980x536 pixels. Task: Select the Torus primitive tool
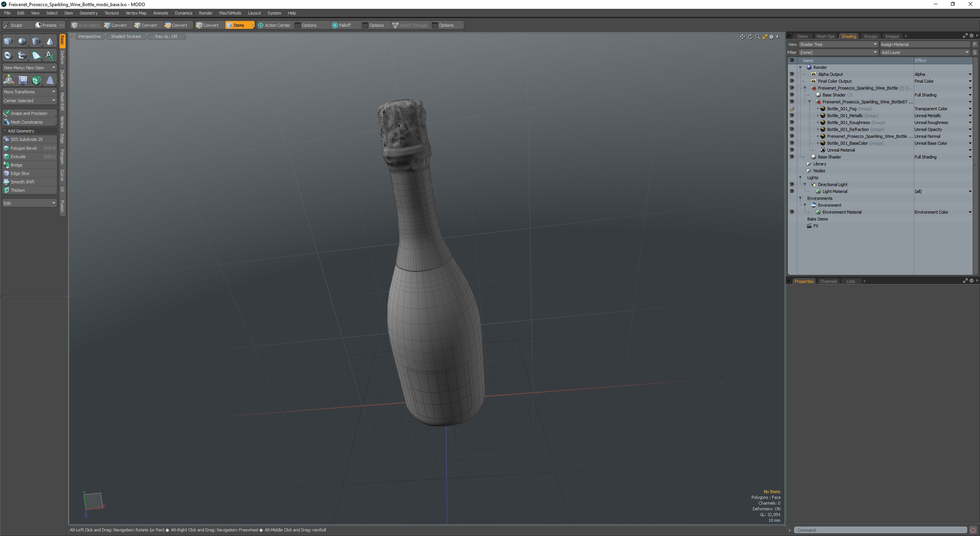(x=8, y=56)
